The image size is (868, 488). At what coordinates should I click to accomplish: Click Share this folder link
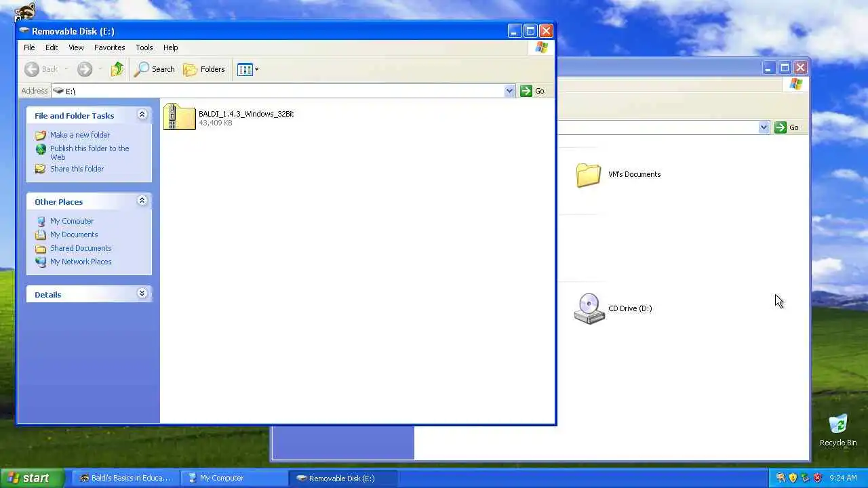(77, 169)
